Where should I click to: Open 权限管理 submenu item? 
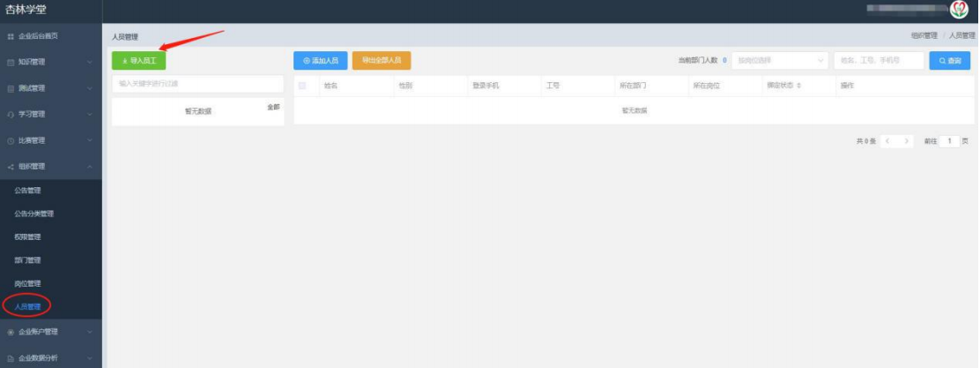(27, 237)
